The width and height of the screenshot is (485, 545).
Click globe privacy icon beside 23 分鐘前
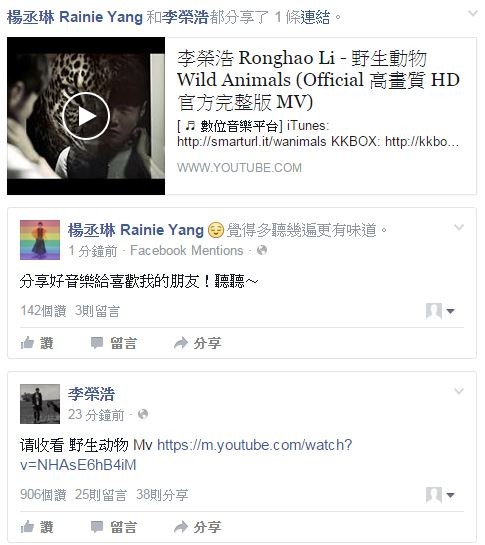coord(143,414)
